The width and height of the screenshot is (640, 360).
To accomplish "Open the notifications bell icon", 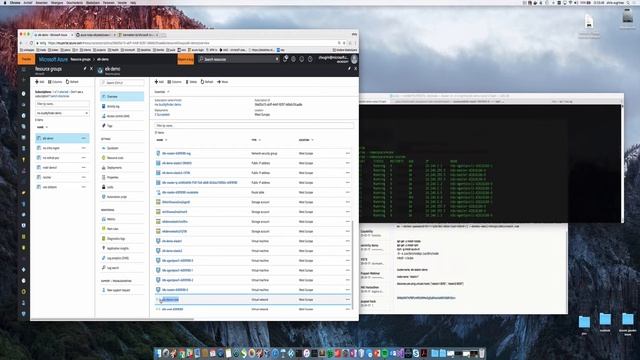I will [x=285, y=60].
